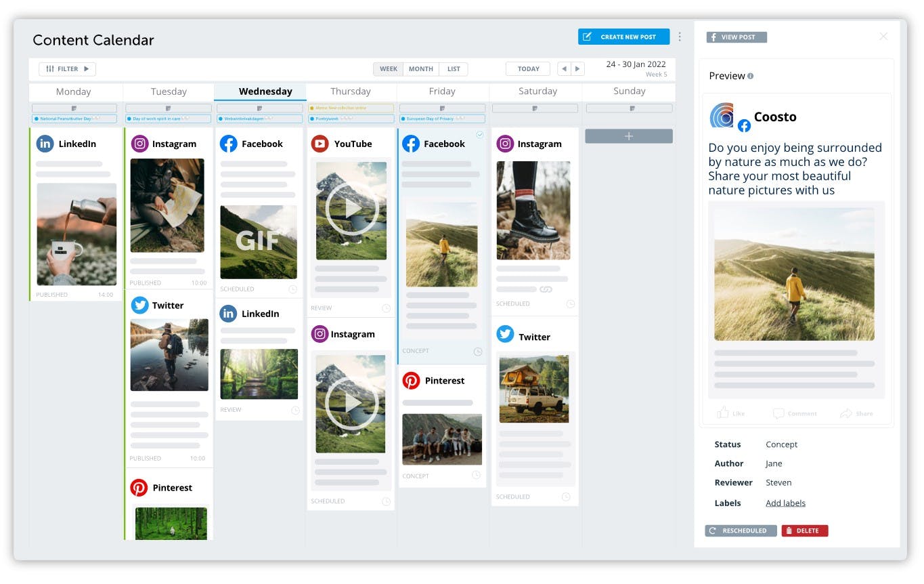
Task: Click the Like icon in the preview
Action: [x=723, y=413]
